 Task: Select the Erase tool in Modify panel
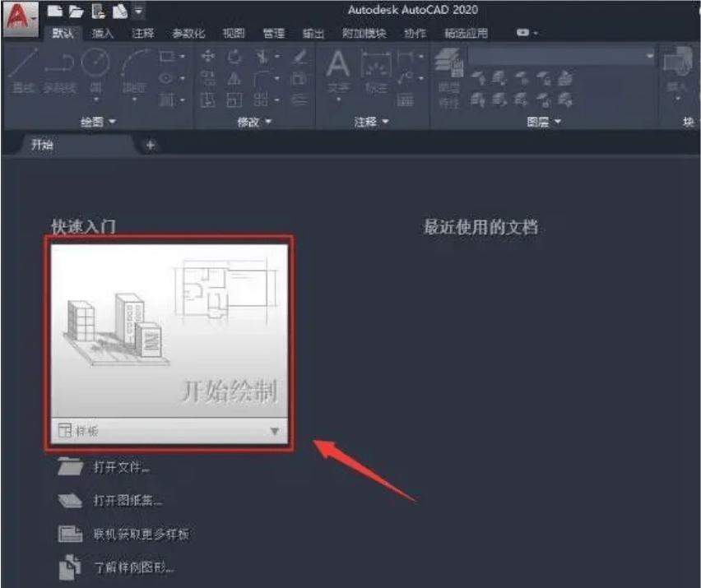299,57
